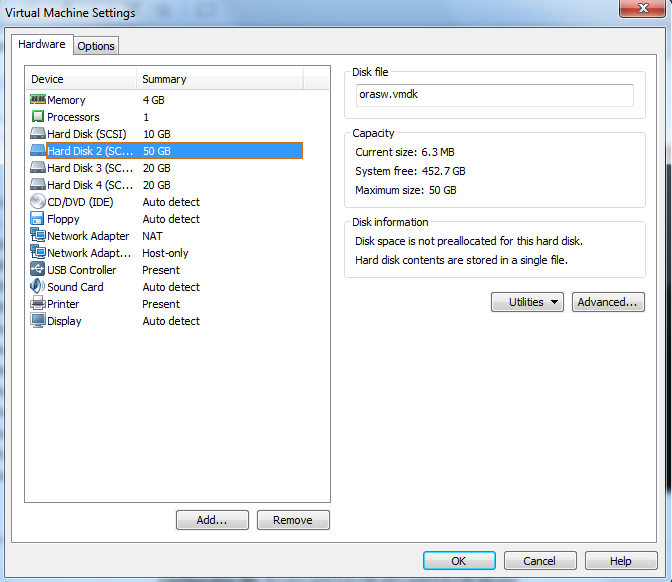This screenshot has width=672, height=582.
Task: Click the Floppy diskette icon
Action: (x=37, y=219)
